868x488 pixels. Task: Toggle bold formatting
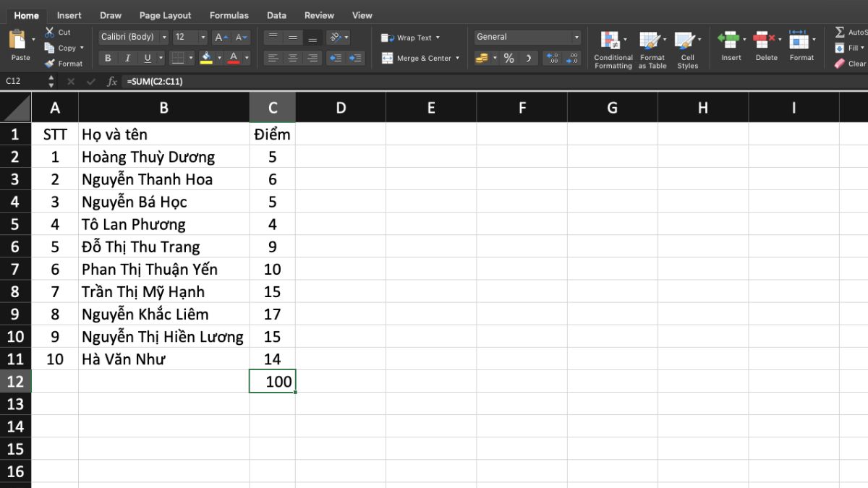[x=108, y=57]
